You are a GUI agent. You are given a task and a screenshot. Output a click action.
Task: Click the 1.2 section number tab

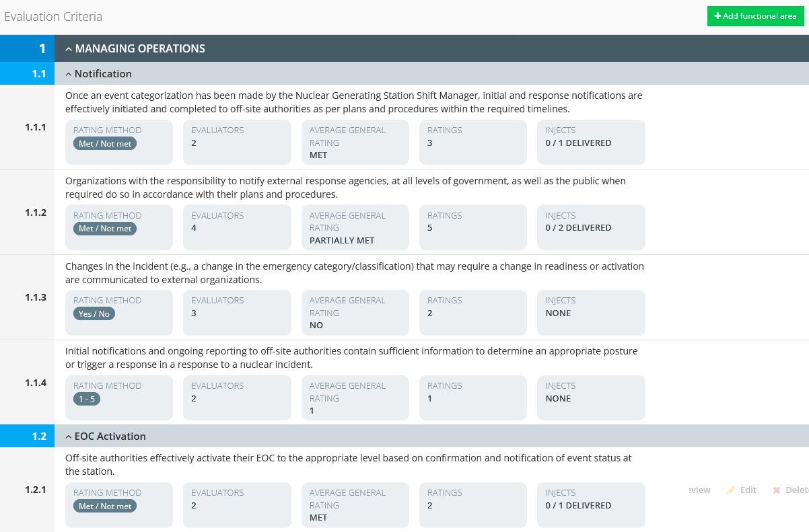(40, 436)
